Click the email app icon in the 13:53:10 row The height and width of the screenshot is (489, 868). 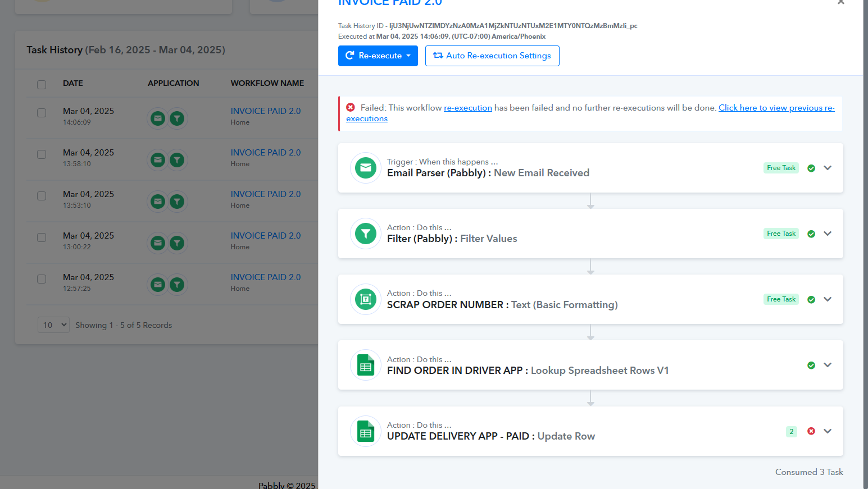tap(158, 202)
